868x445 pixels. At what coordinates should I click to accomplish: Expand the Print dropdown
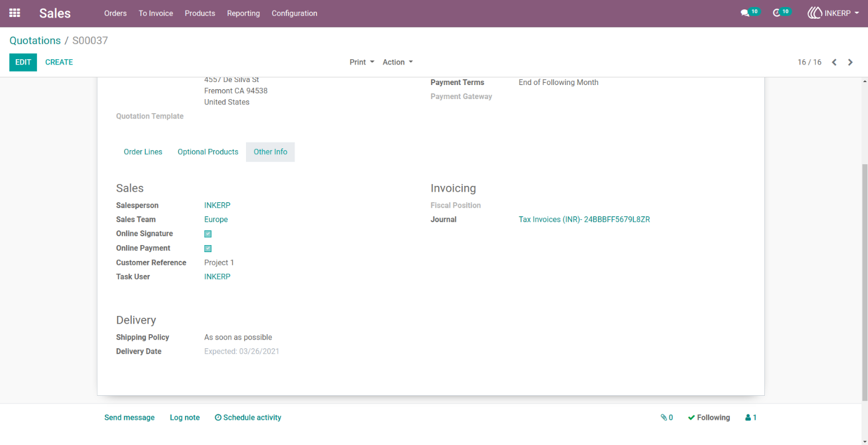[x=362, y=62]
